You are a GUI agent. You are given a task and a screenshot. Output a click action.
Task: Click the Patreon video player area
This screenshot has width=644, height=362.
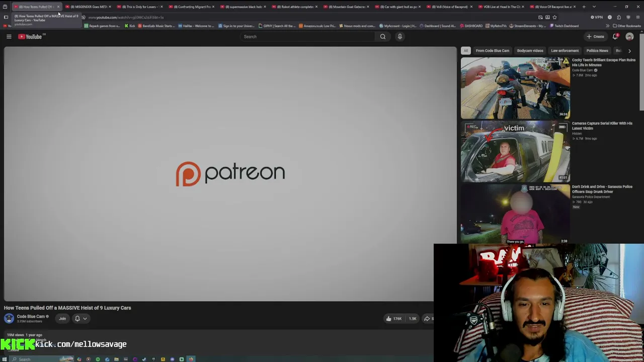230,174
